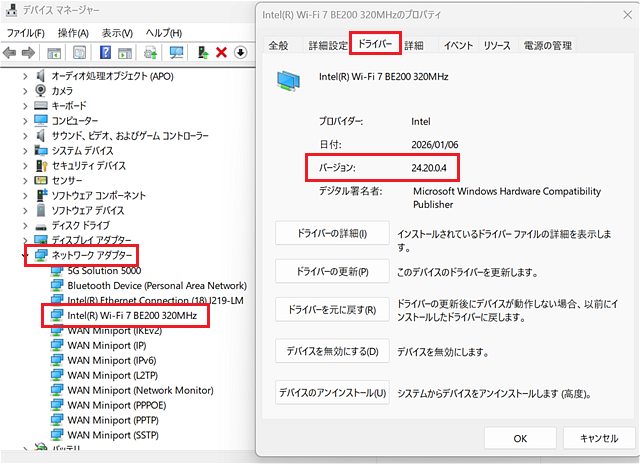Click the システム デバイス folder icon
Screen dimensions: 640x464
pos(41,150)
